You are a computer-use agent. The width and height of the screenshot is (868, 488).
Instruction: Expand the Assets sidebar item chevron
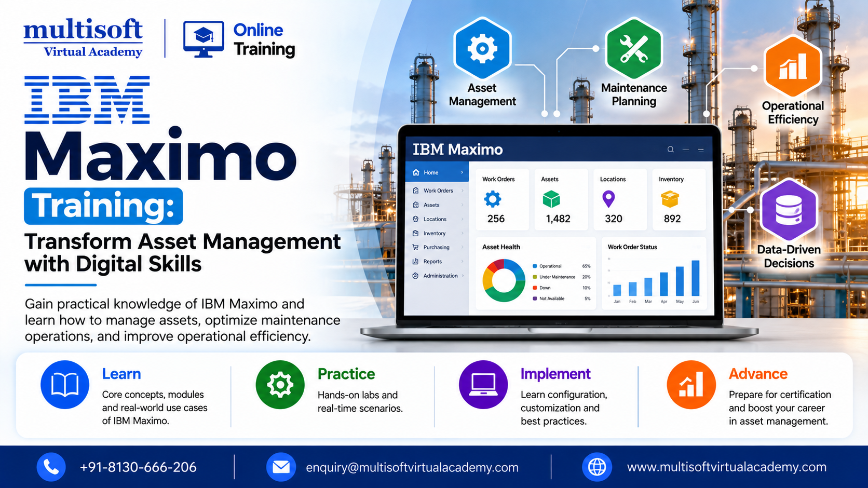[x=462, y=205]
